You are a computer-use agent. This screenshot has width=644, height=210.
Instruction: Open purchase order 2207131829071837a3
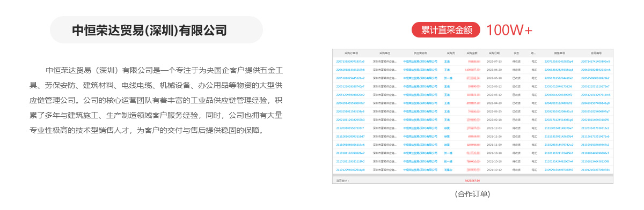[x=350, y=62]
